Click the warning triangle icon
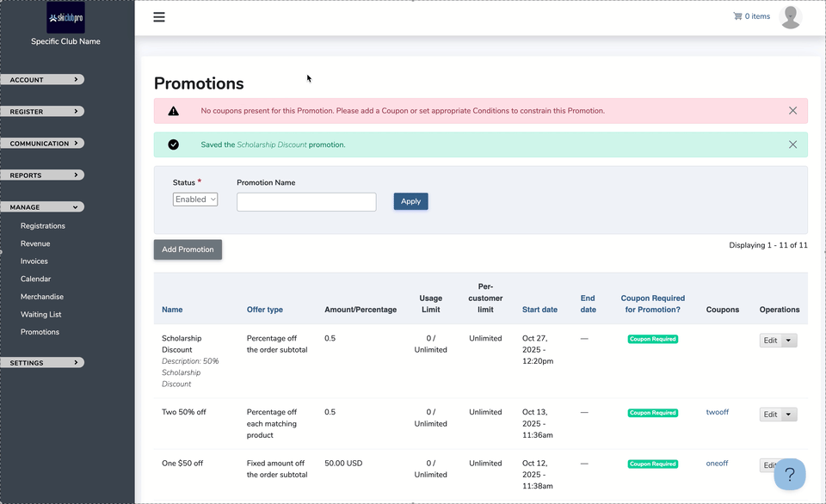Viewport: 826px width, 504px height. [x=174, y=111]
